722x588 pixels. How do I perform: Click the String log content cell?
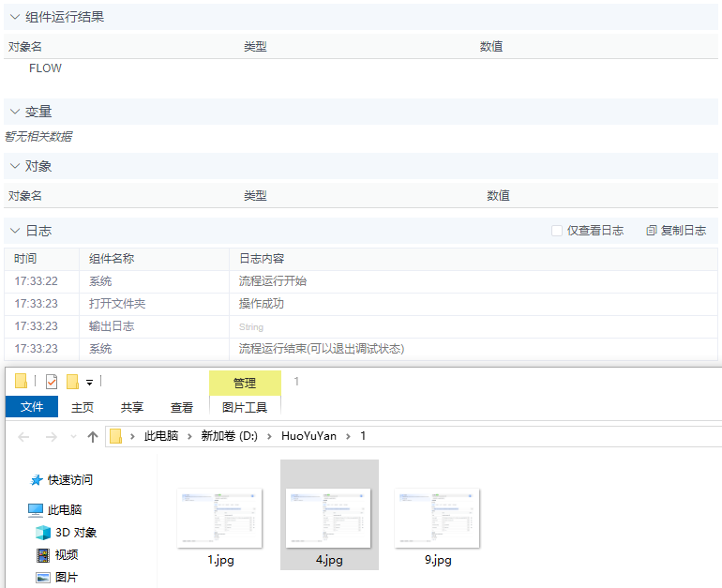point(251,327)
